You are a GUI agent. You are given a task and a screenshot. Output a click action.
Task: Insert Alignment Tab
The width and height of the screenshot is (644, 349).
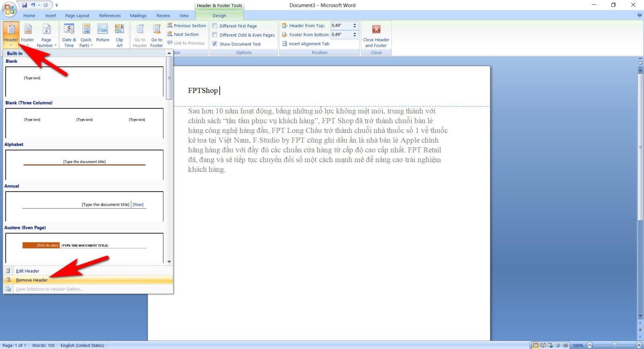pyautogui.click(x=305, y=44)
